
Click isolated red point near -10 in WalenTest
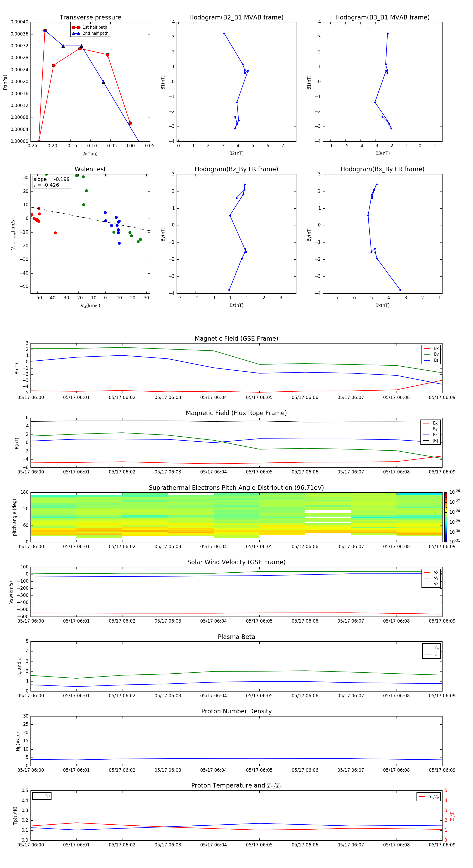pyautogui.click(x=55, y=233)
